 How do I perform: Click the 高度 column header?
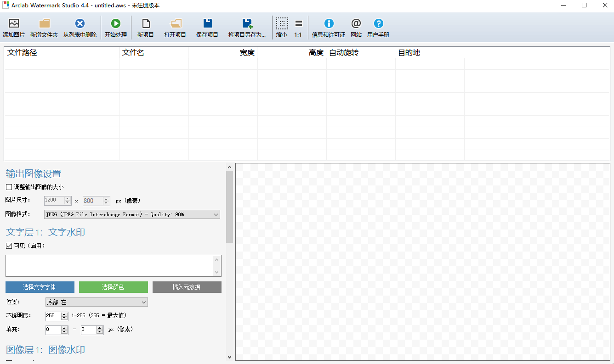tap(292, 53)
